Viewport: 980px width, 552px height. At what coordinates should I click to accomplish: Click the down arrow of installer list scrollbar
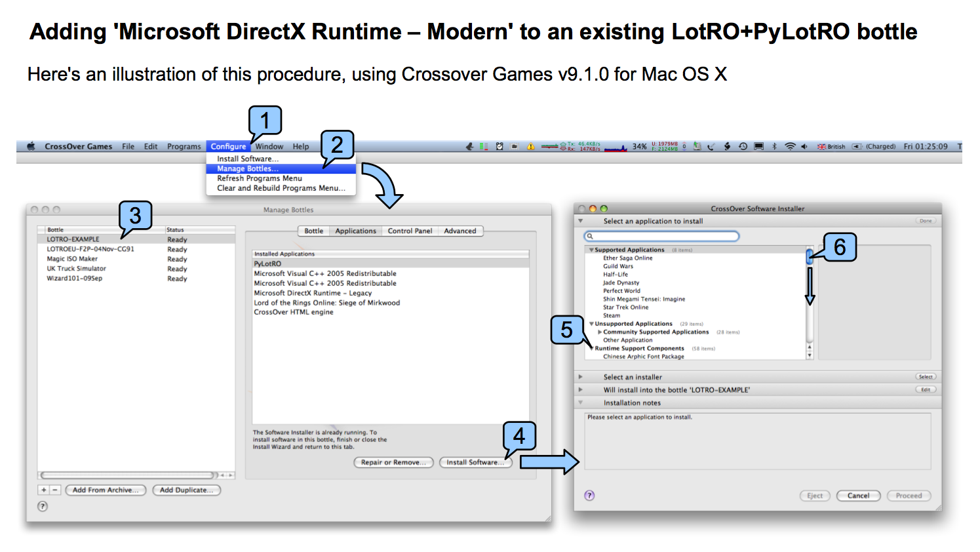coord(810,355)
